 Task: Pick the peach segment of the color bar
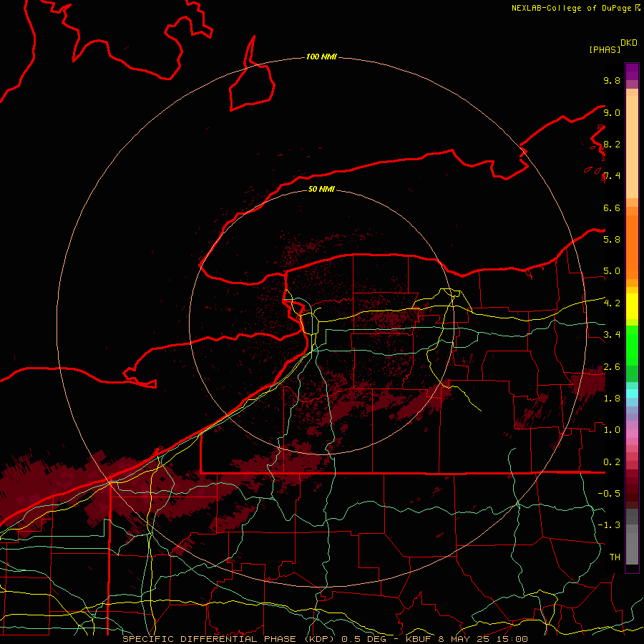point(632,147)
